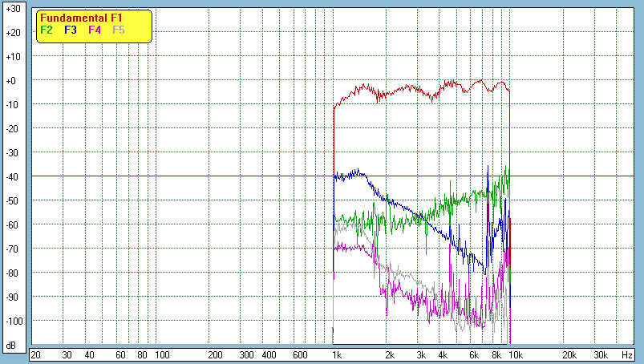644x364 pixels.
Task: Click the dB unit label on vertical axis
Action: (x=12, y=346)
